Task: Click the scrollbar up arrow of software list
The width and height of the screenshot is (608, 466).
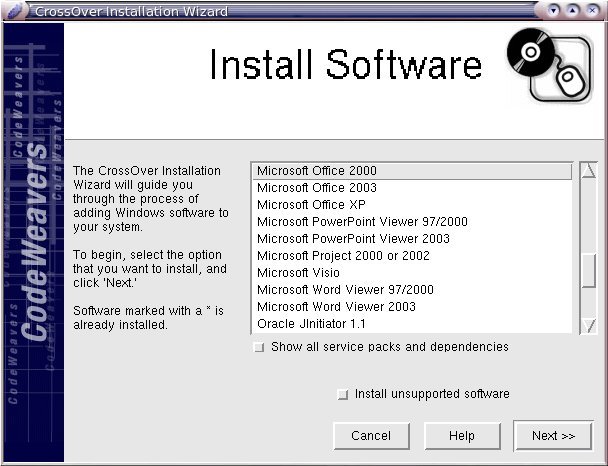Action: [x=589, y=171]
